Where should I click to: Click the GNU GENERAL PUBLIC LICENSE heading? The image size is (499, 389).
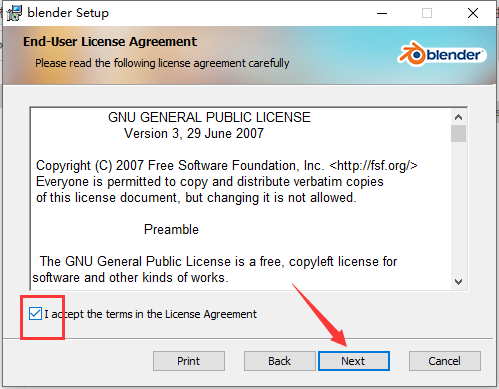pyautogui.click(x=209, y=117)
